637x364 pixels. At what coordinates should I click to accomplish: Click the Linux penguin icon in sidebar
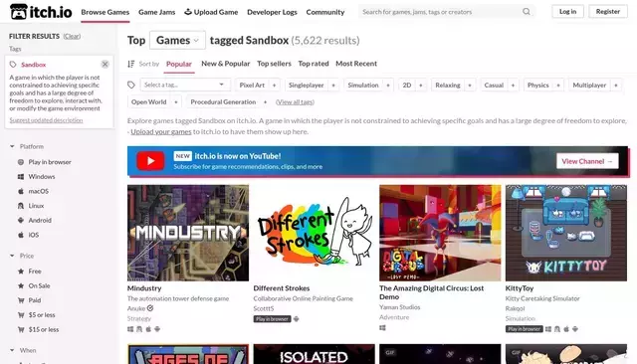click(21, 206)
